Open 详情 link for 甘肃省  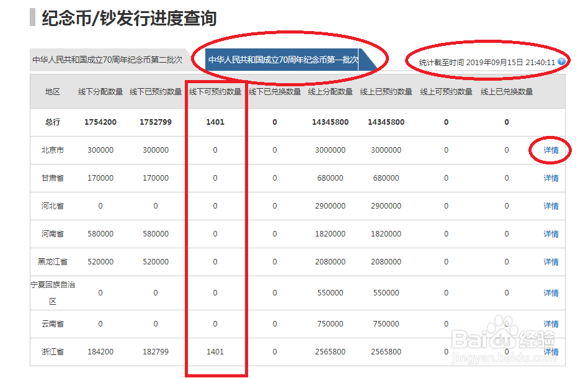click(551, 178)
